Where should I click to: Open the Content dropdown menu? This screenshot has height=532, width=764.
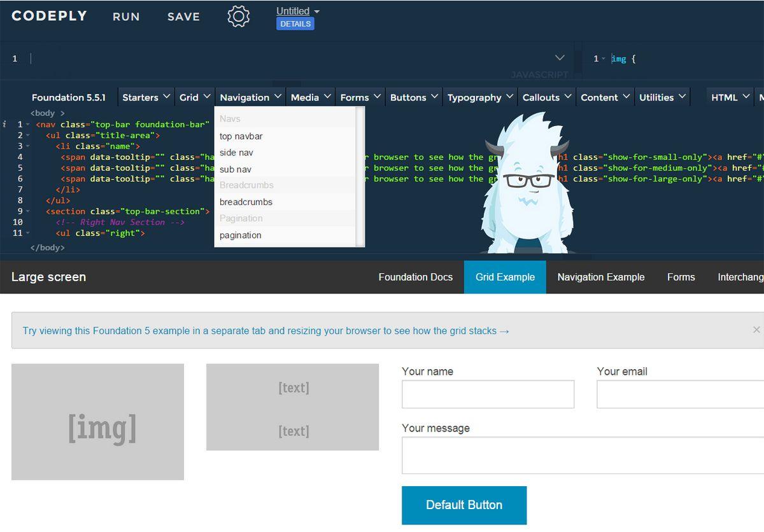pyautogui.click(x=605, y=97)
